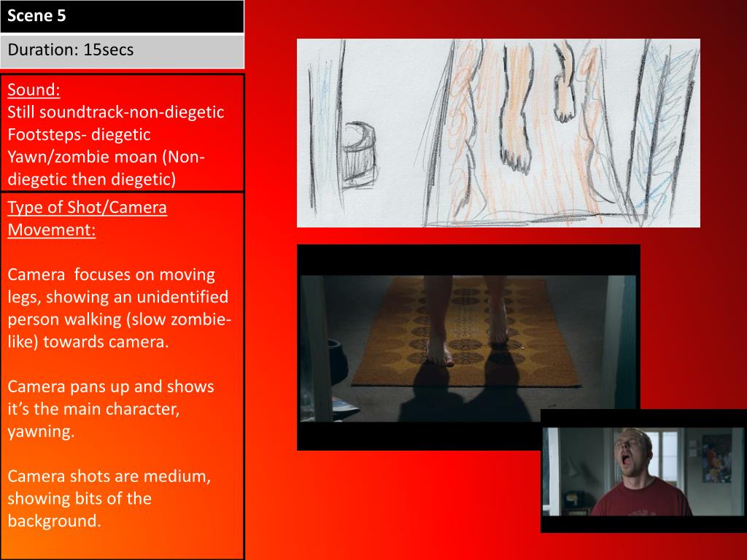Click the 'Still soundtrack-non-diegetic' line
The width and height of the screenshot is (747, 560).
pyautogui.click(x=116, y=112)
